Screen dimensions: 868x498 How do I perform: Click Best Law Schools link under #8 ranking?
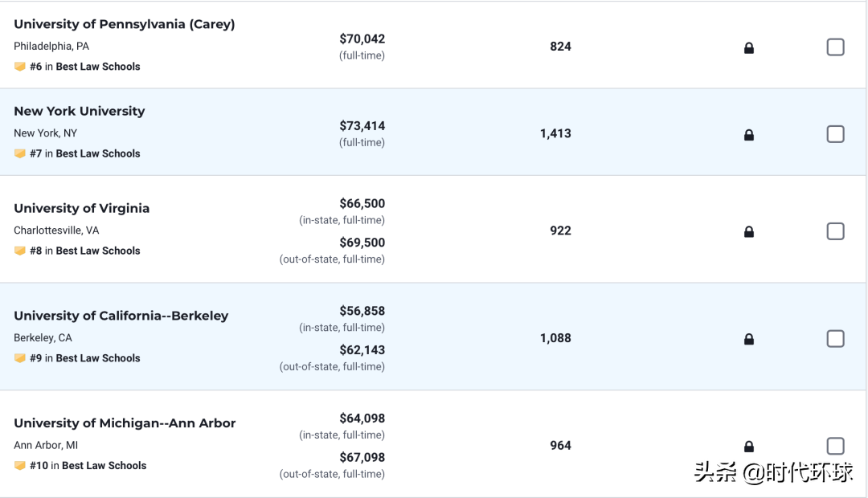(98, 251)
